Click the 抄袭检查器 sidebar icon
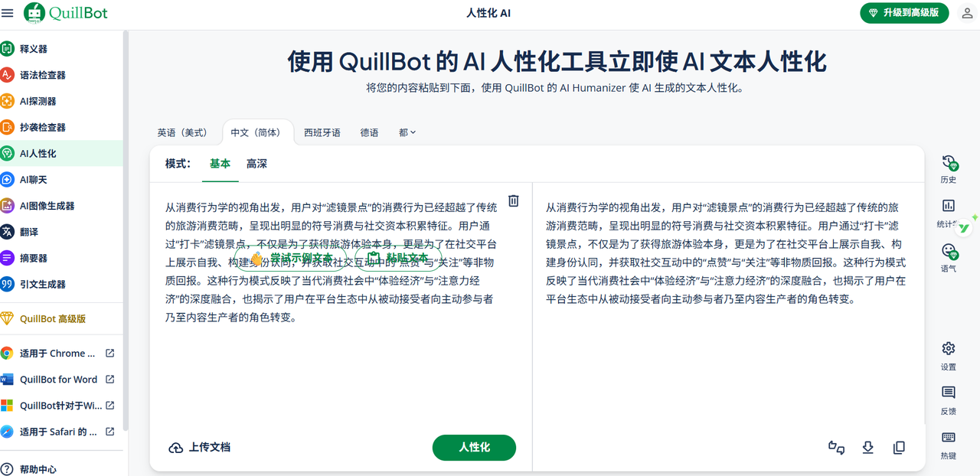980x476 pixels. point(7,127)
